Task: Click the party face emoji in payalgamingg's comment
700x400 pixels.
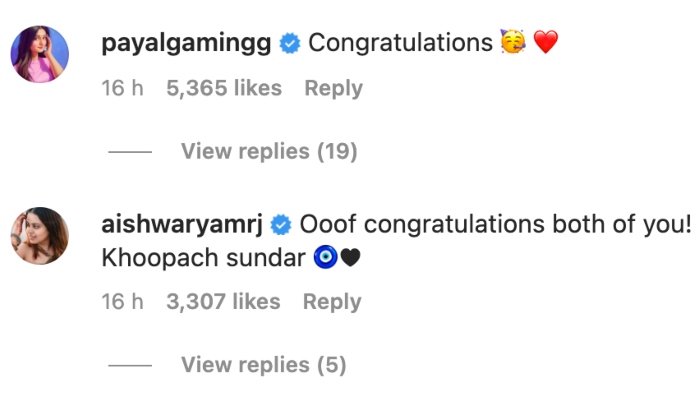Action: tap(513, 43)
